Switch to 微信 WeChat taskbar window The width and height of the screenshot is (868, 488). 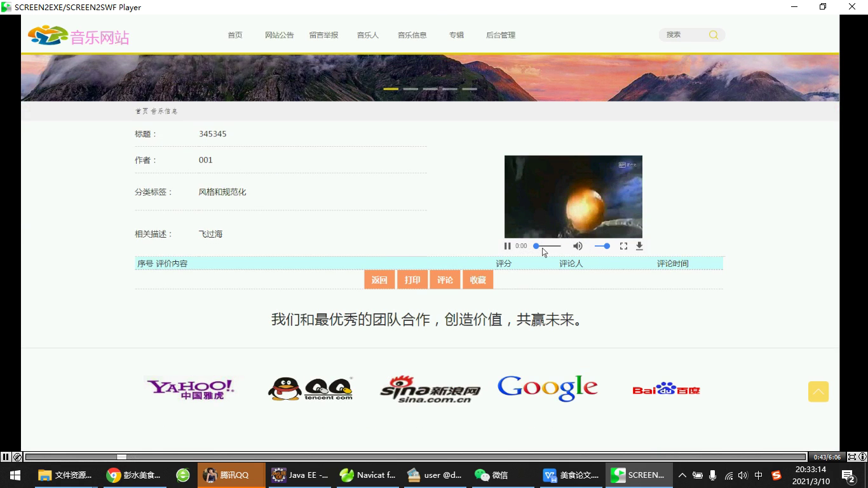click(x=503, y=475)
